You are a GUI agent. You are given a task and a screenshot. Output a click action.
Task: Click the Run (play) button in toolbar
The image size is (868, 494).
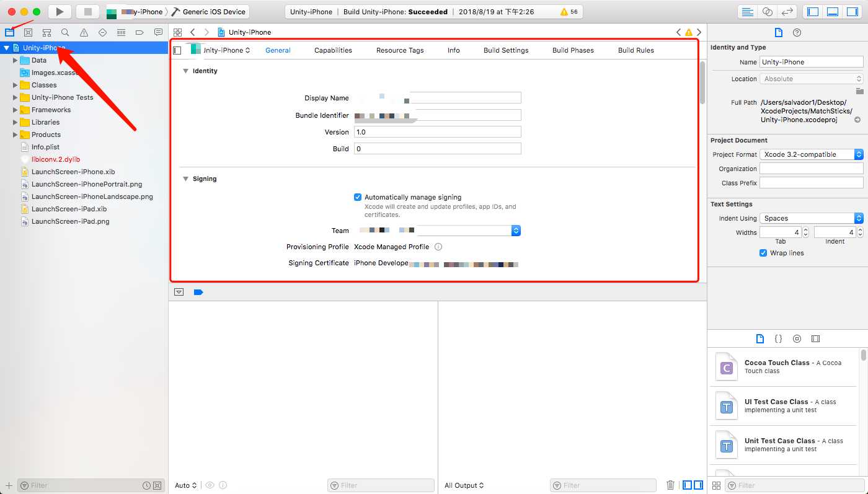(60, 11)
